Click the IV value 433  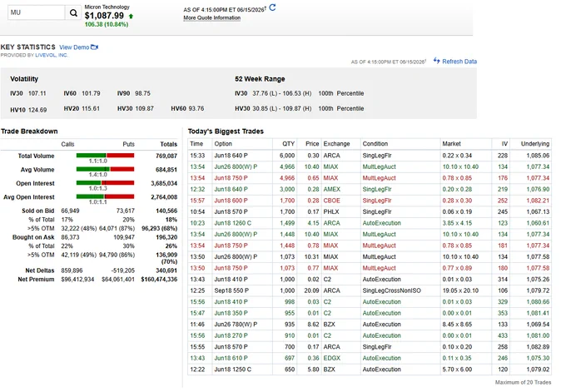point(503,335)
